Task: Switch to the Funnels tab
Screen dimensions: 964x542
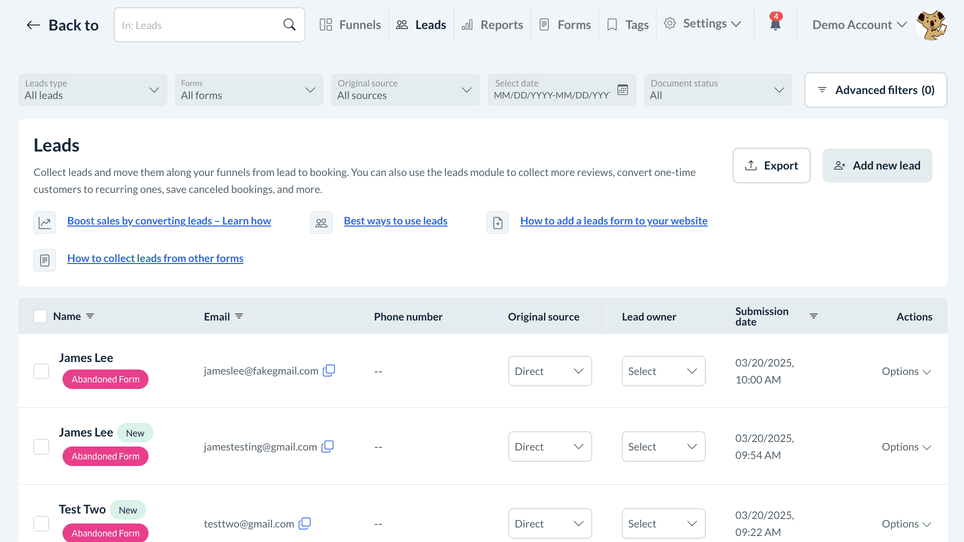Action: click(350, 25)
